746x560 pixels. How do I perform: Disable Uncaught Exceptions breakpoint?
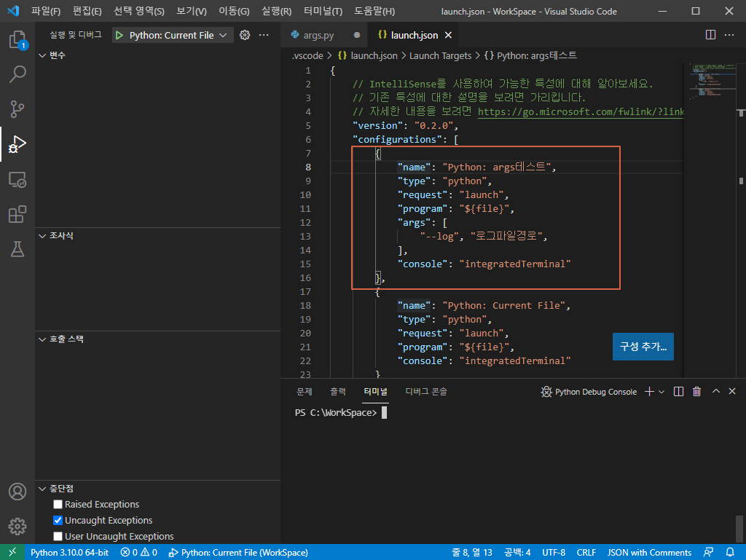pyautogui.click(x=58, y=520)
